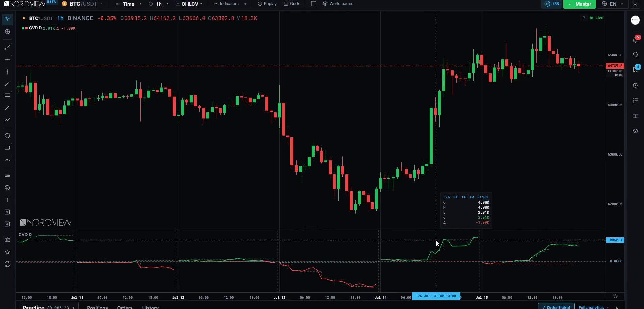
Task: Open the alarm clock alerts panel
Action: point(635,85)
